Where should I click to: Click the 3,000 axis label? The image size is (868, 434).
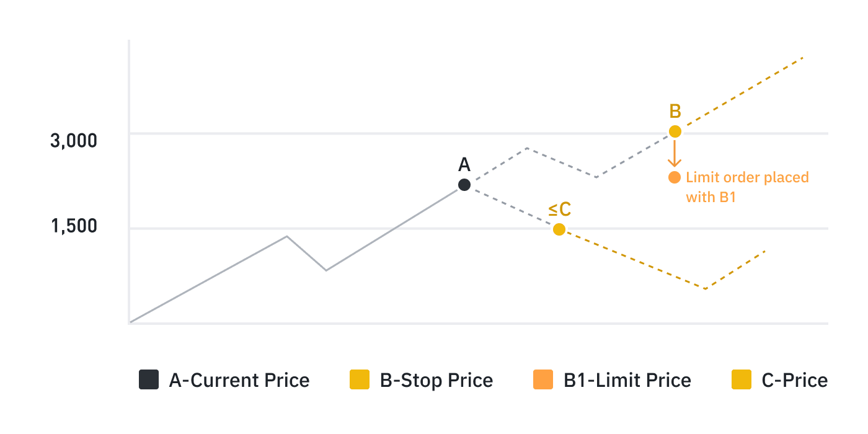tap(74, 141)
